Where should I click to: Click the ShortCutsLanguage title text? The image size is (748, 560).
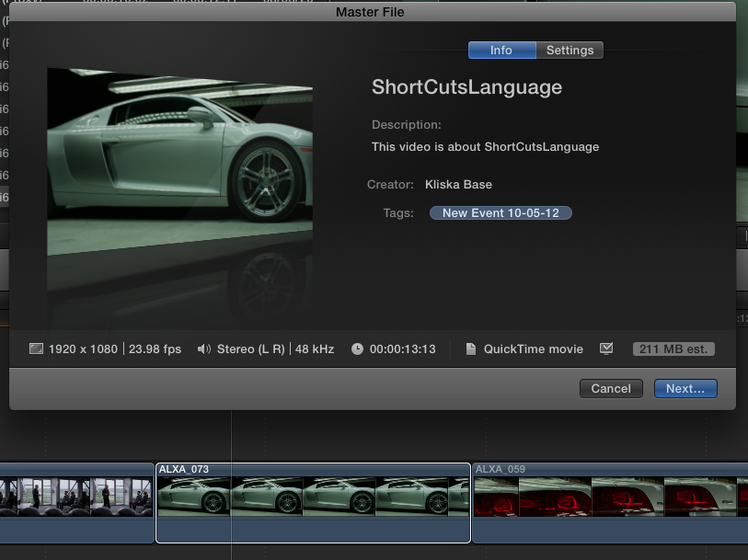click(466, 87)
